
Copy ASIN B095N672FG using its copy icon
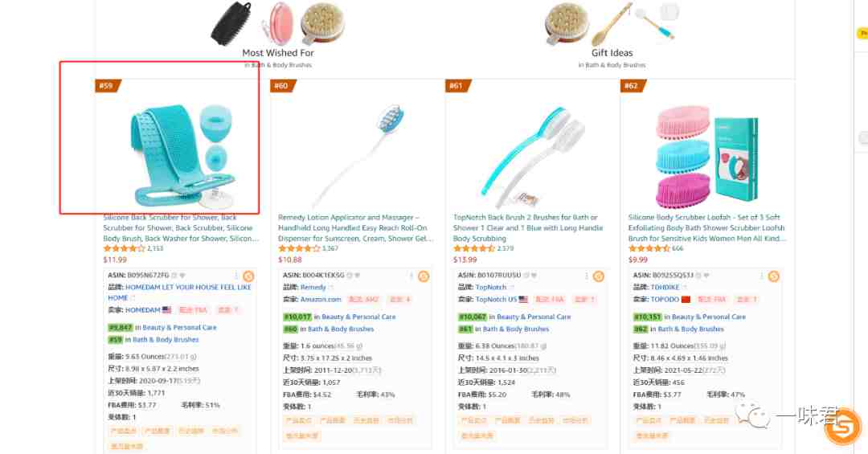(174, 275)
